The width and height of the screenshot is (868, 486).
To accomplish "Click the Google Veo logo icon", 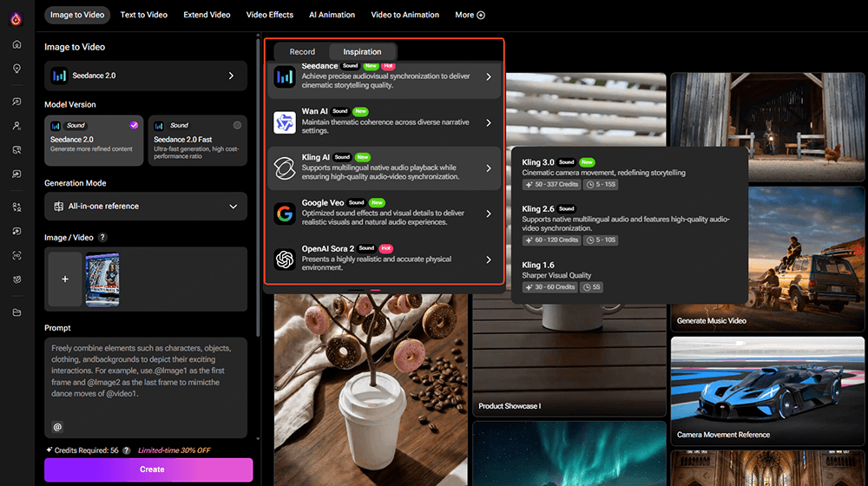I will click(285, 213).
